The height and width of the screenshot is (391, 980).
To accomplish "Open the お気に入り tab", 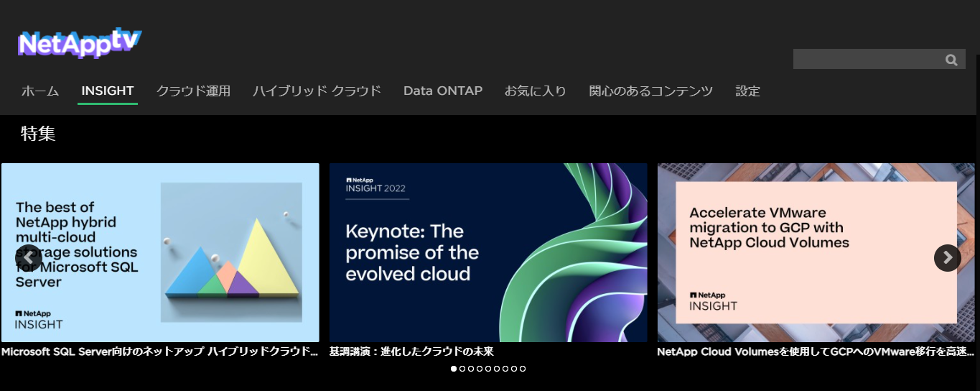I will click(x=536, y=91).
